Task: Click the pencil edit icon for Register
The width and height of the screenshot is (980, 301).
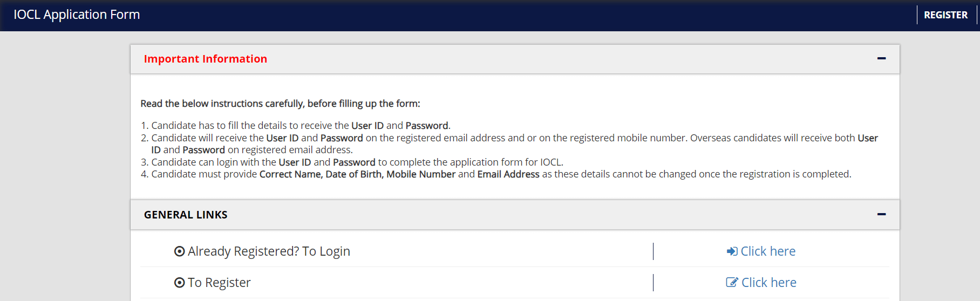Action: pyautogui.click(x=732, y=283)
